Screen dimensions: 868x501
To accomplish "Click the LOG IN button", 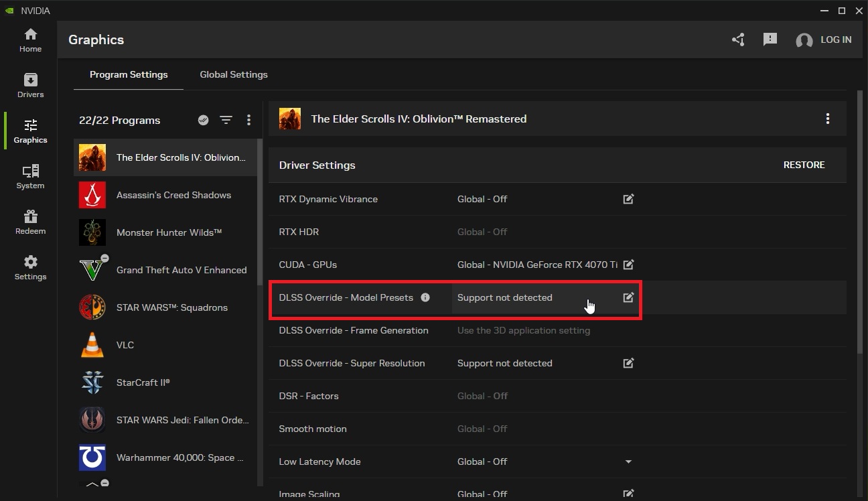I will pos(836,40).
